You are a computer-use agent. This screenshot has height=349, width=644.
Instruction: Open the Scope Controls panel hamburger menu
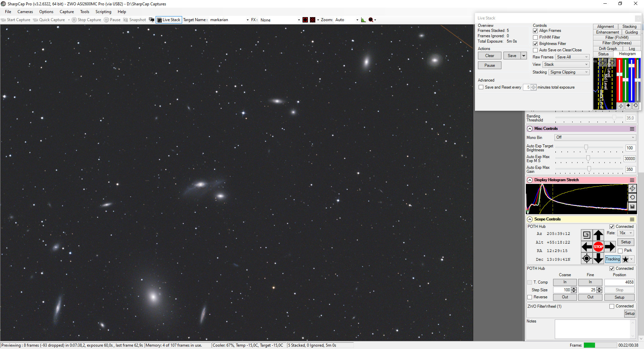click(x=632, y=219)
